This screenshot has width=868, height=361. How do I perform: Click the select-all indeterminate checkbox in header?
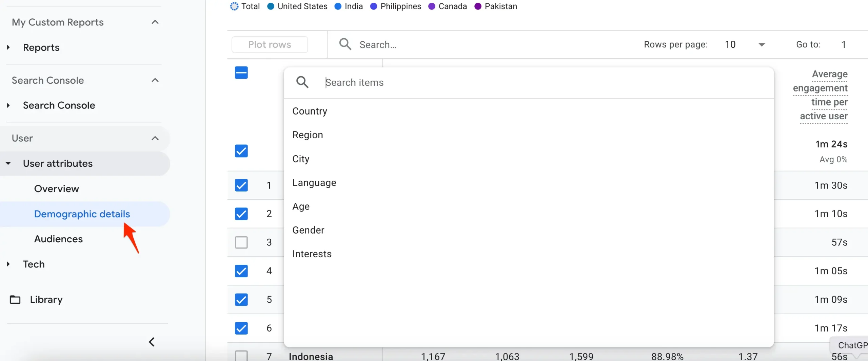coord(241,73)
